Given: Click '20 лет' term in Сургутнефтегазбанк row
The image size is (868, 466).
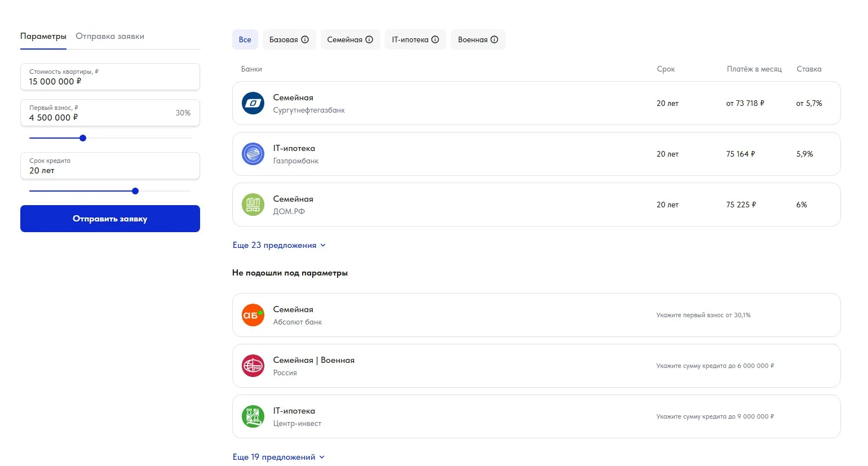Looking at the screenshot, I should coord(667,103).
